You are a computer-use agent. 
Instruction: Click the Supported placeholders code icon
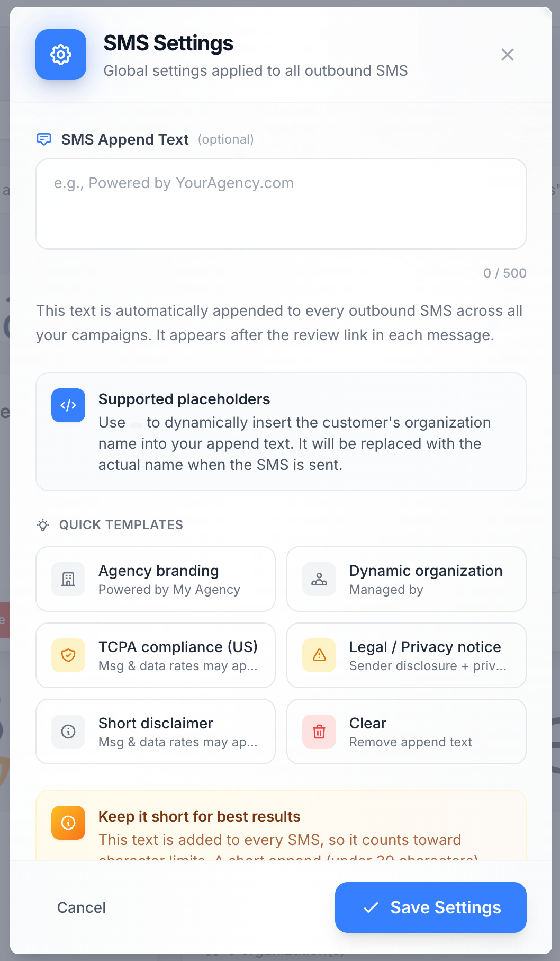[x=68, y=405]
